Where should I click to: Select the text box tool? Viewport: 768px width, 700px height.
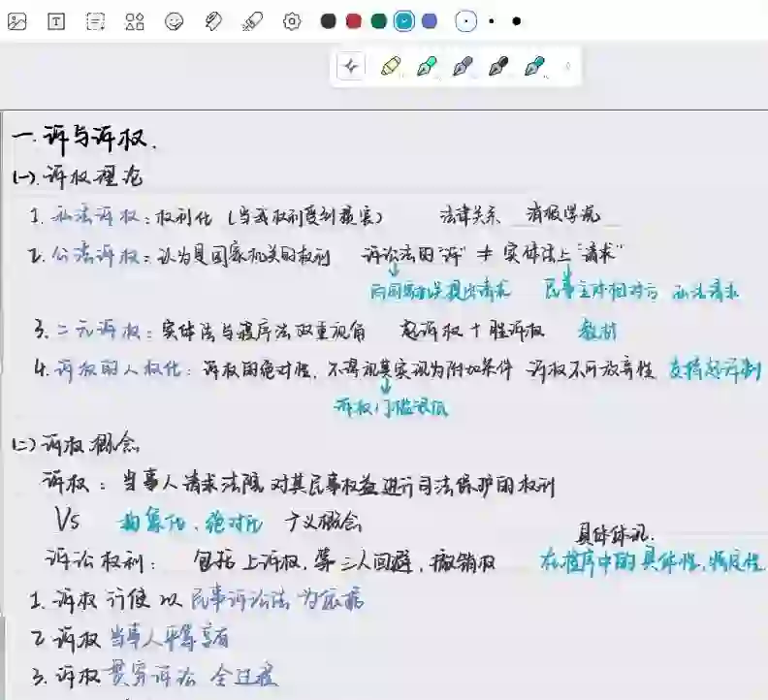[56, 21]
